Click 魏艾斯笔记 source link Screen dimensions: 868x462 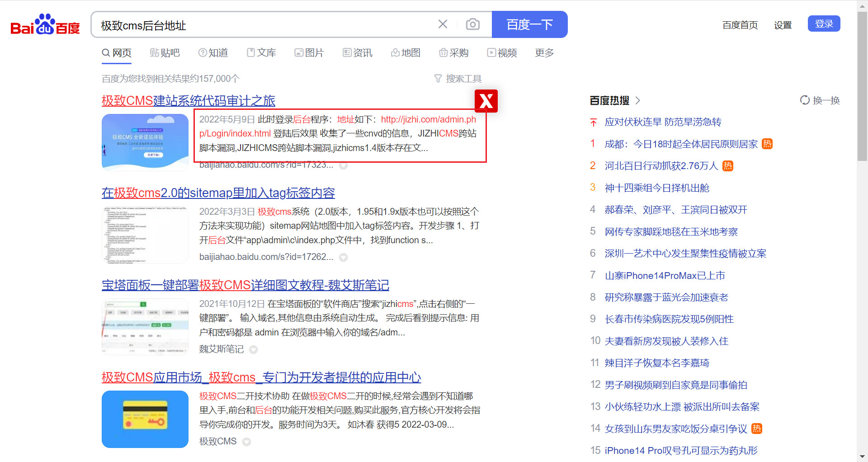222,349
